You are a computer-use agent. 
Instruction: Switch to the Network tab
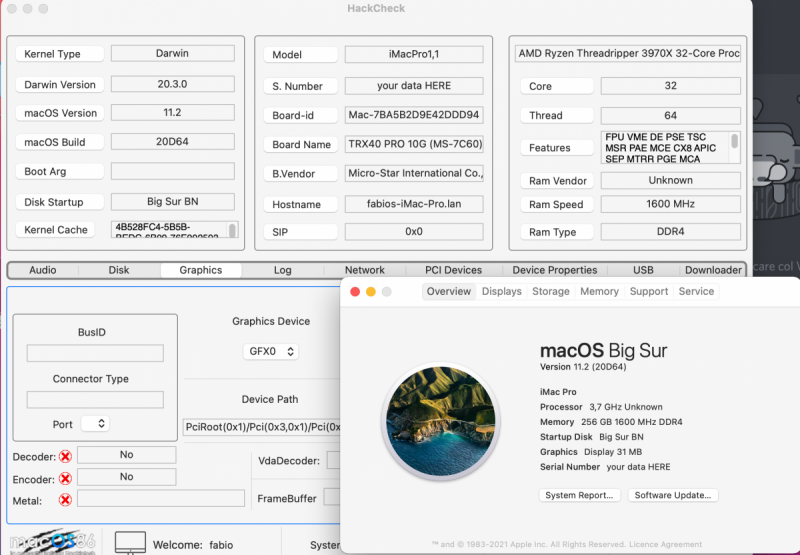[364, 270]
